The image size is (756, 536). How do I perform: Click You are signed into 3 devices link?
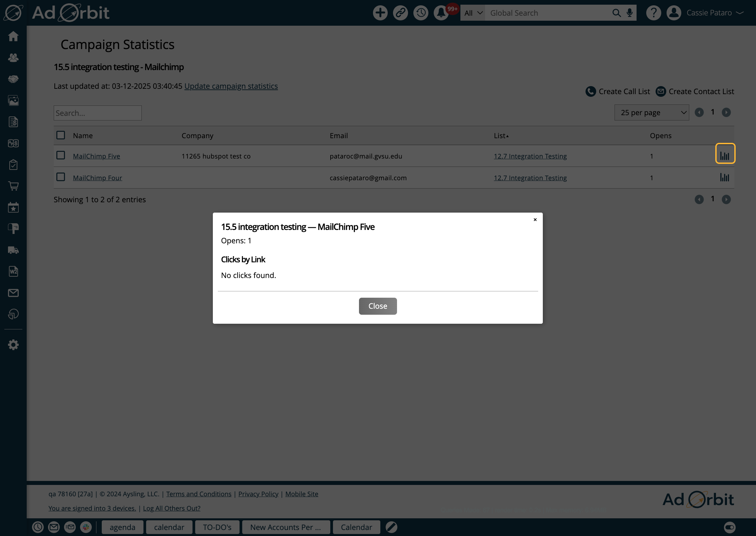pos(92,508)
